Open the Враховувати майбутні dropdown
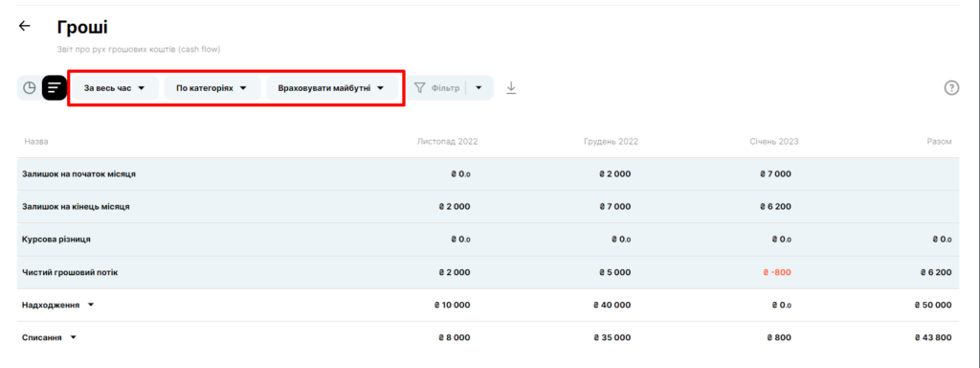Viewport: 980px width, 368px height. pyautogui.click(x=331, y=88)
